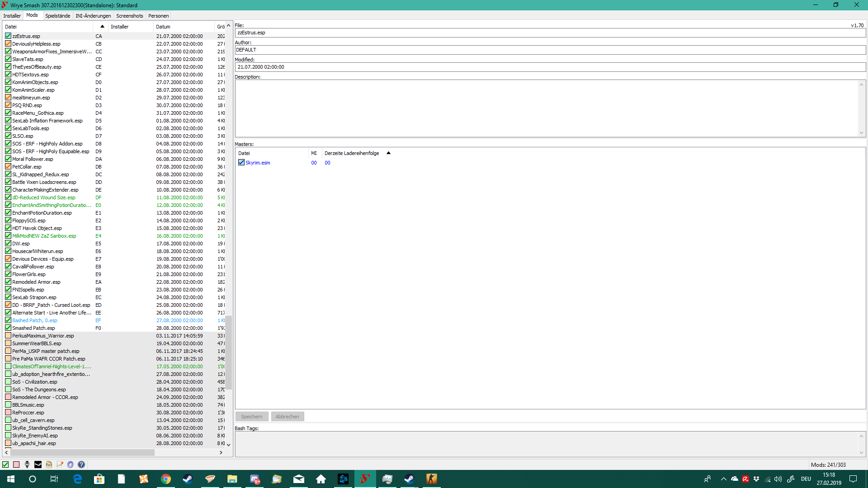
Task: Open settings gear icon in status bar
Action: click(x=71, y=465)
